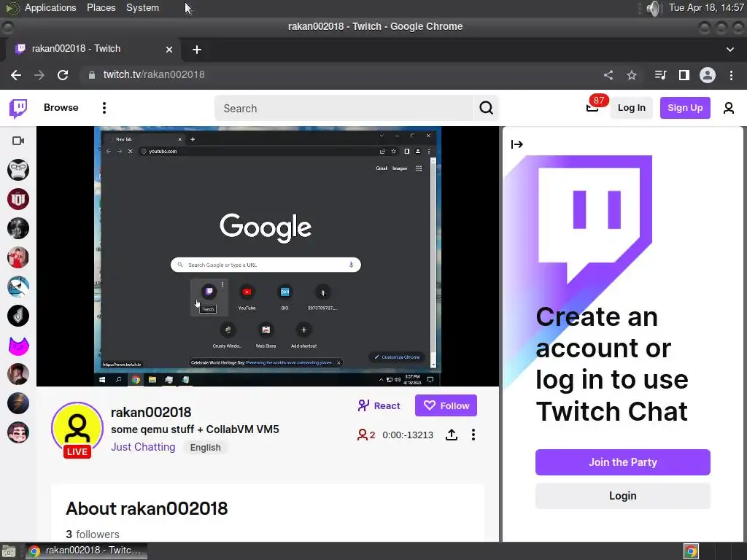Click the Login button in chat panel
747x560 pixels.
tap(623, 496)
